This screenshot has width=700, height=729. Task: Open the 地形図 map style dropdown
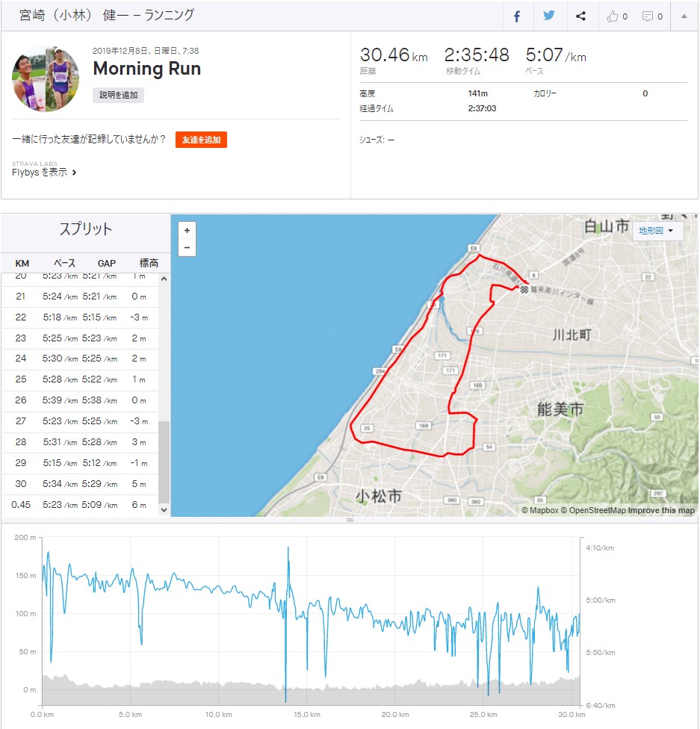pos(657,231)
